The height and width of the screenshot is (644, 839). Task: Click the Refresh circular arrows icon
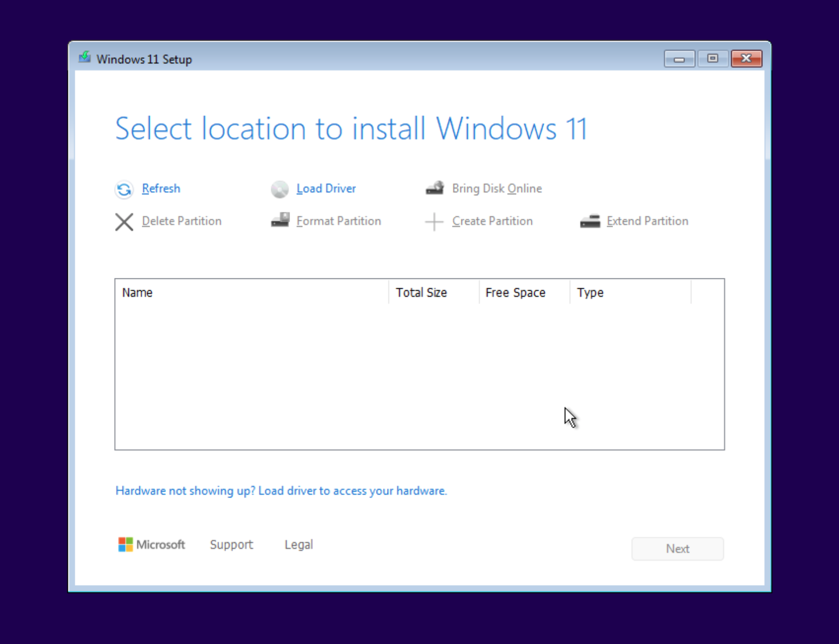(x=124, y=189)
